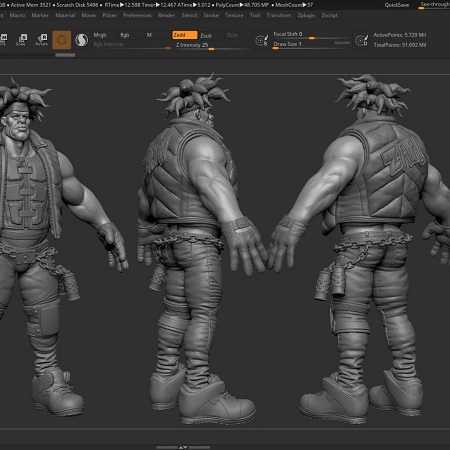Click the small gray scrollbar under the toolbar

(65, 55)
